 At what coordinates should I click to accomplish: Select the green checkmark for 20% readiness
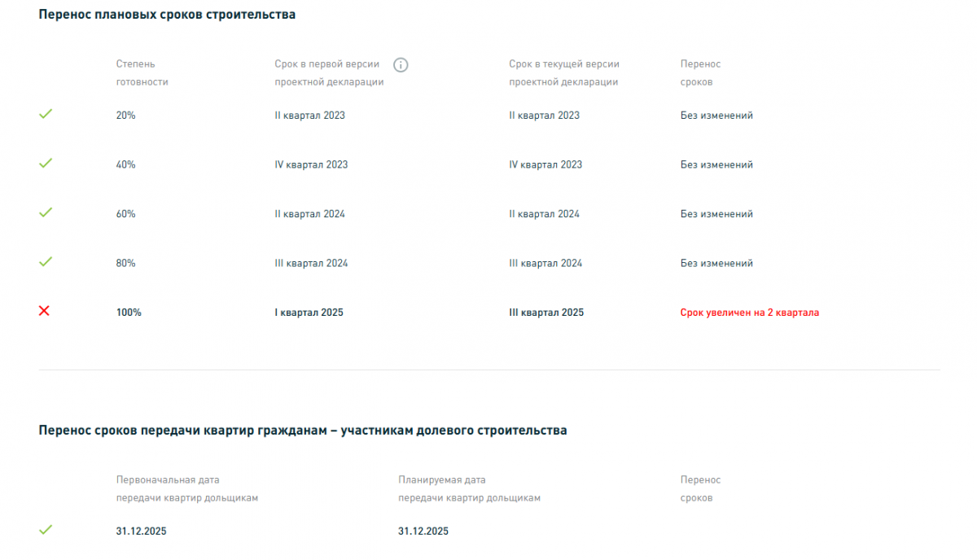point(46,114)
